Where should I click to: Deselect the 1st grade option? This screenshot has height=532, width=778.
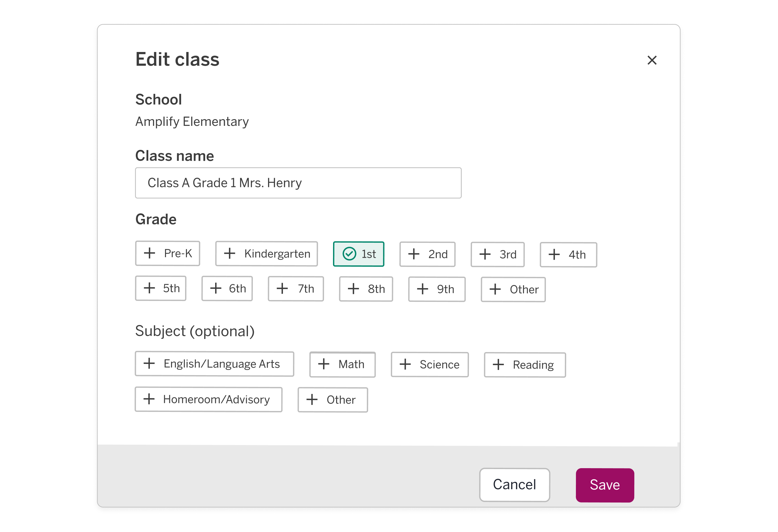[x=359, y=254]
